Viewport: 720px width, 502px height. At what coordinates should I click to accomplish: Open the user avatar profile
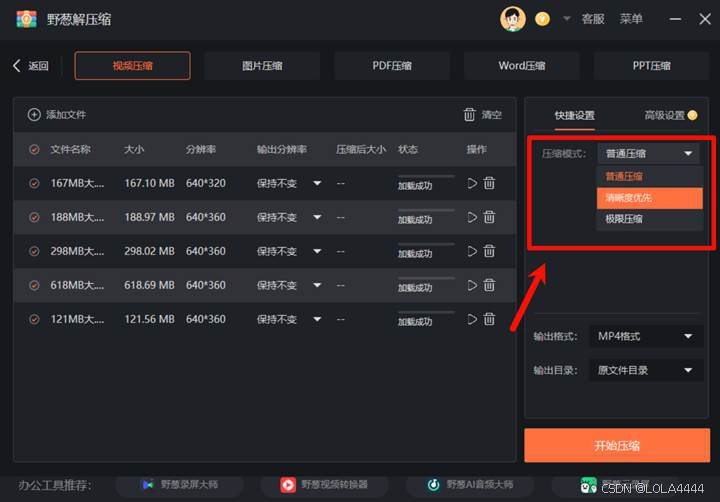click(x=512, y=19)
